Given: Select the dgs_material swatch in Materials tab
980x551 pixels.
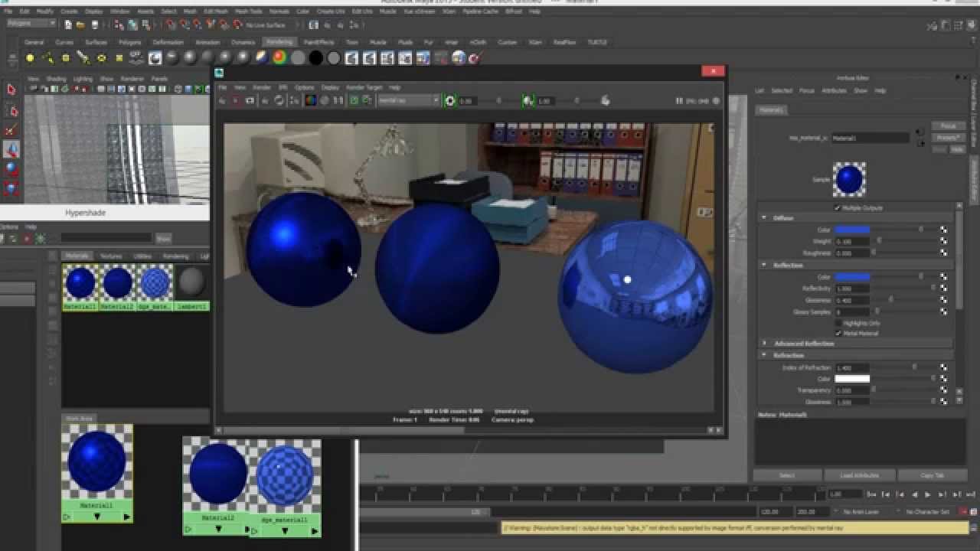Looking at the screenshot, I should coord(155,287).
